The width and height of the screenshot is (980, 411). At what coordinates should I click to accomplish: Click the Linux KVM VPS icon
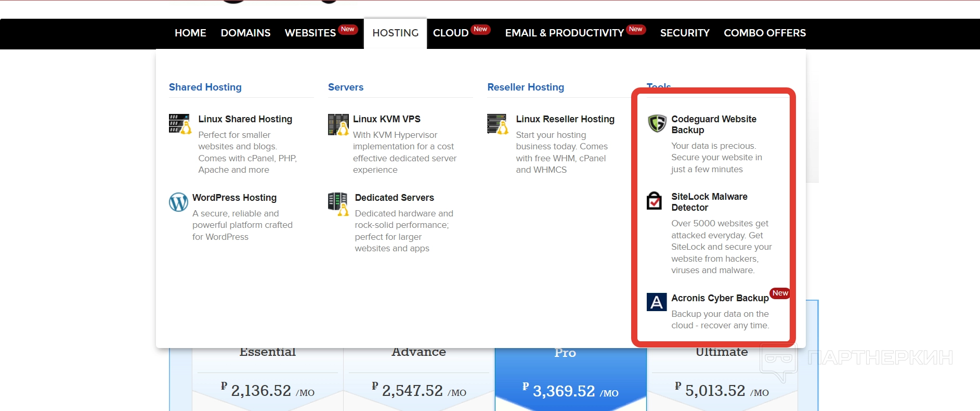click(x=338, y=124)
